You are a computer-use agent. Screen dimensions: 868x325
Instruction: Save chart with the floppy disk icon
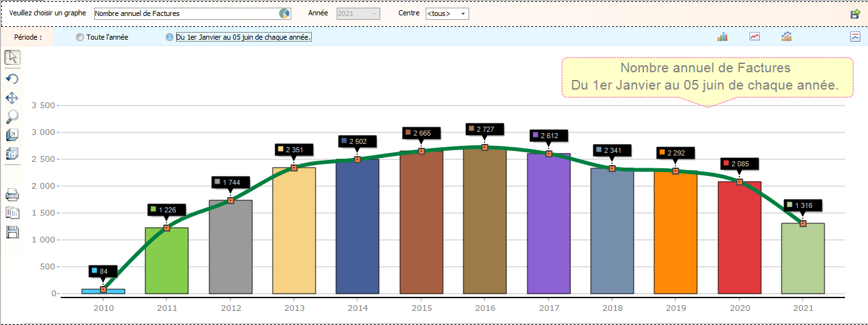(x=12, y=232)
